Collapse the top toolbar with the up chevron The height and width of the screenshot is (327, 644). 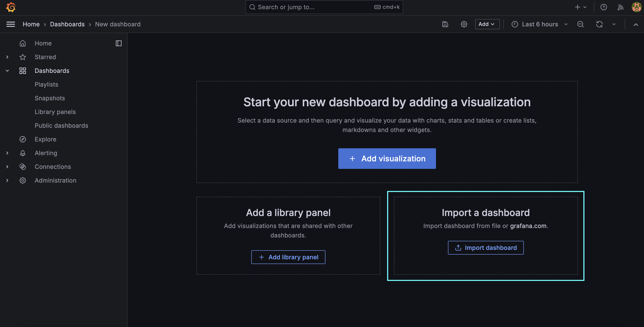(x=635, y=24)
